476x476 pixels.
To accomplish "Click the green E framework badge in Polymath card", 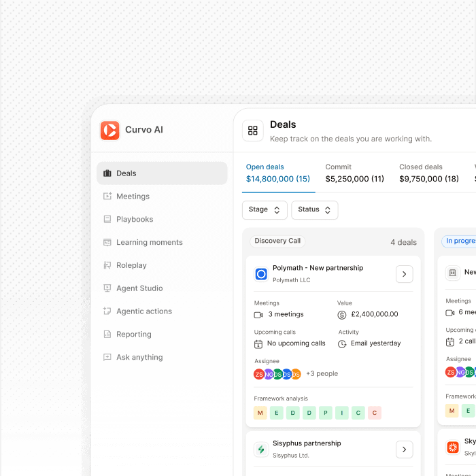I will point(277,413).
